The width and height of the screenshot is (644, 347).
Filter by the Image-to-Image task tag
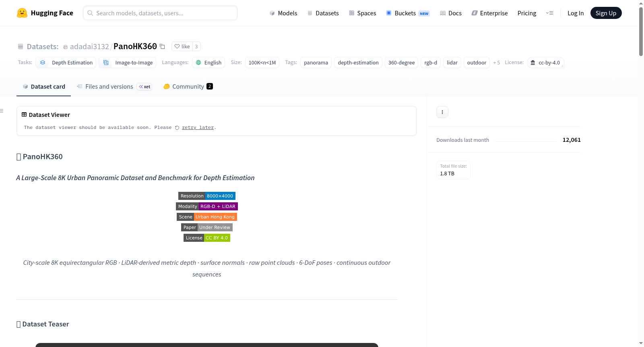(x=128, y=62)
